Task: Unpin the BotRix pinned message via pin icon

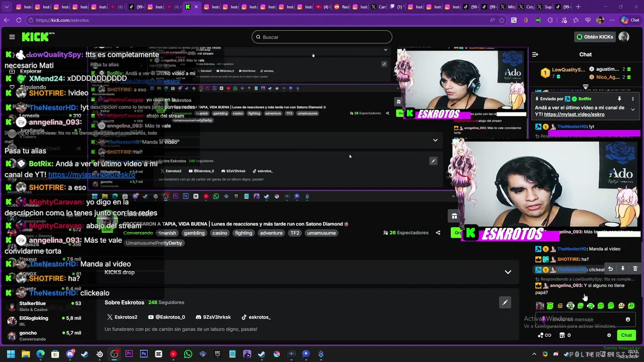Action: click(619, 99)
